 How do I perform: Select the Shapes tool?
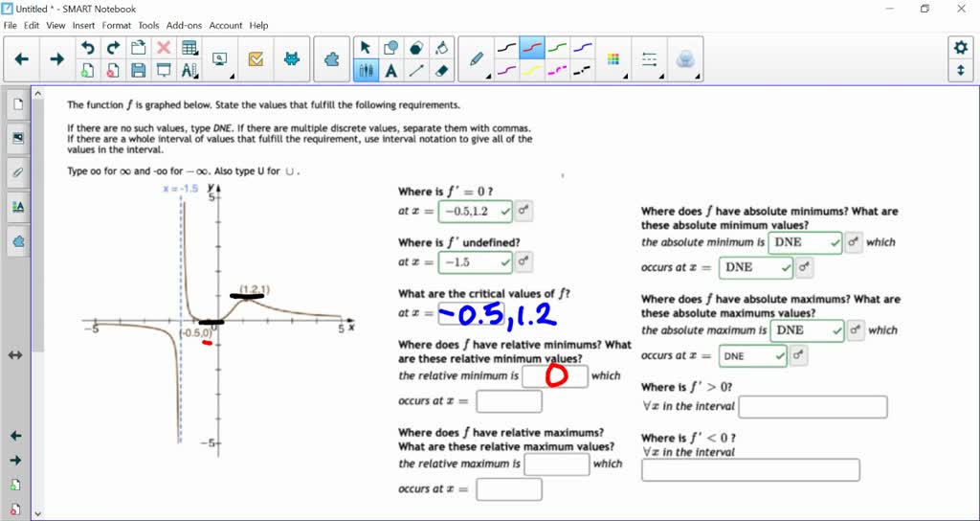[391, 48]
